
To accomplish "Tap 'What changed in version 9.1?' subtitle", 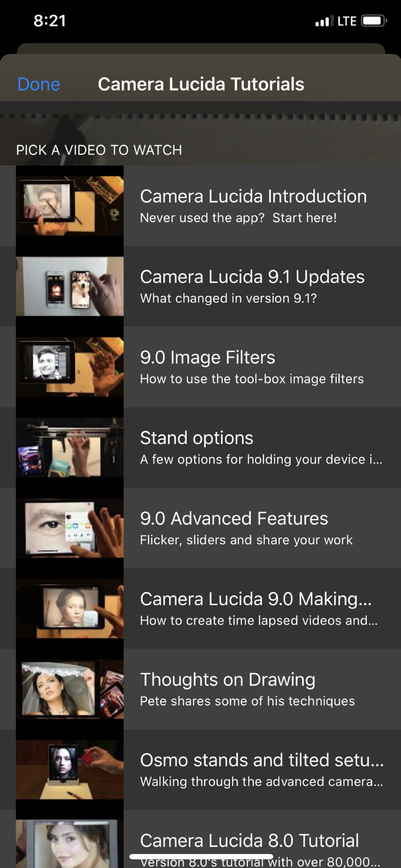I will pos(228,298).
